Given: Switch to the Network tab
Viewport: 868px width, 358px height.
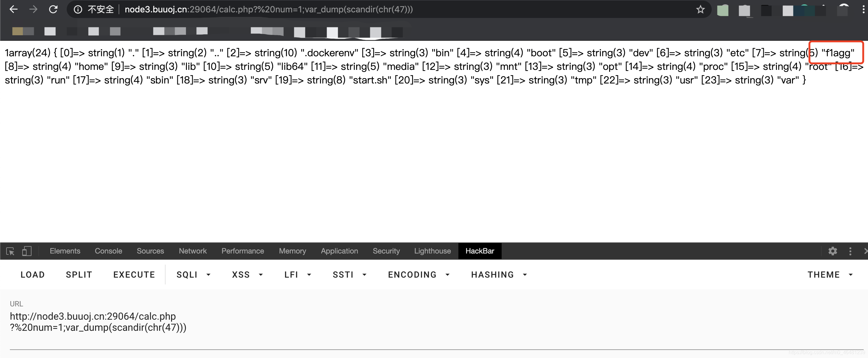Looking at the screenshot, I should pyautogui.click(x=192, y=251).
